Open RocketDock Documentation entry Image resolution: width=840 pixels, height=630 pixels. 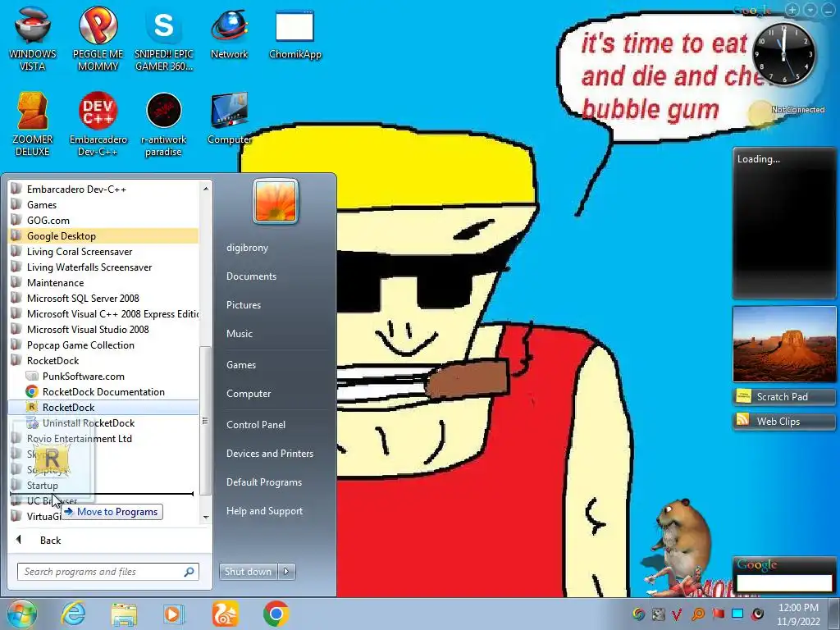[x=103, y=392]
